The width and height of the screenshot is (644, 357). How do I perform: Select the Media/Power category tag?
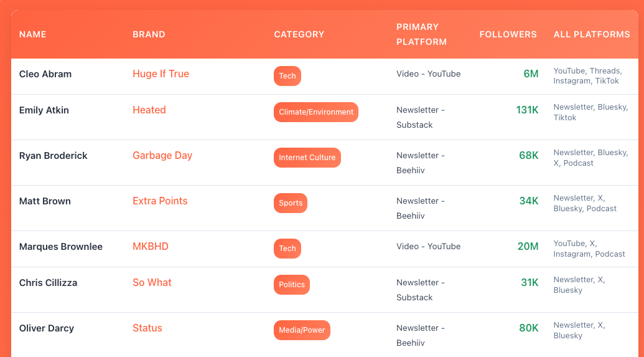pos(302,330)
